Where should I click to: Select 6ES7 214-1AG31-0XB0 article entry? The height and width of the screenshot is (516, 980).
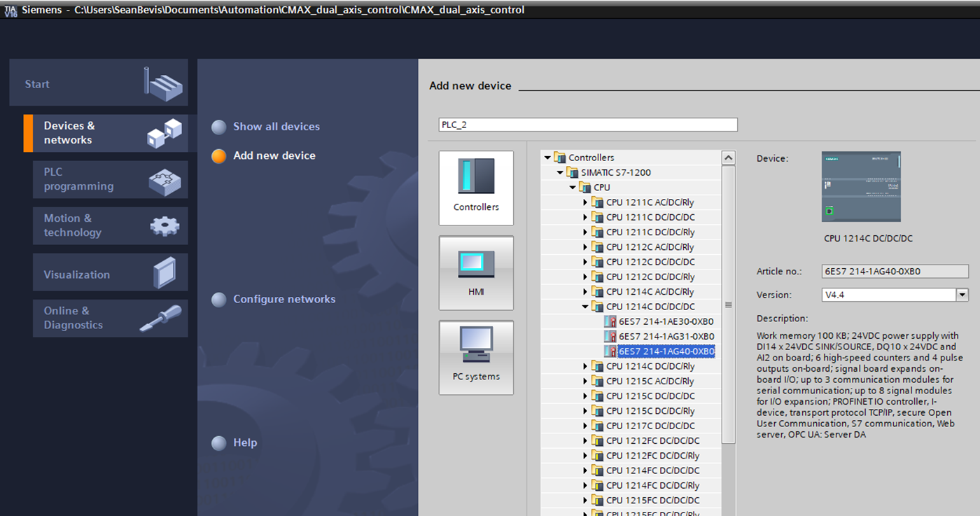[666, 336]
